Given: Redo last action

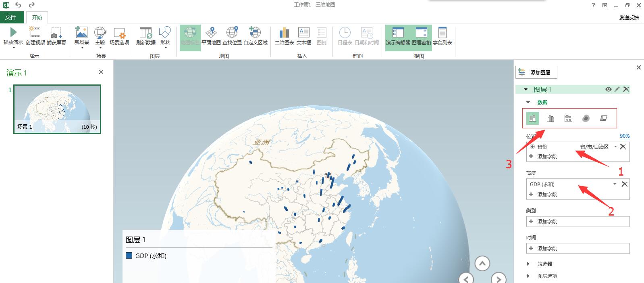Looking at the screenshot, I should click(32, 5).
